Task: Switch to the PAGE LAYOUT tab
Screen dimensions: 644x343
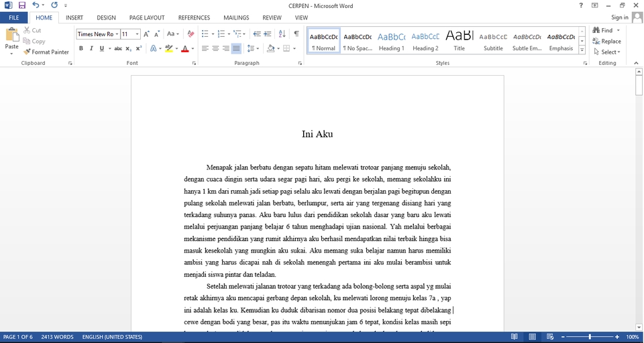Action: click(147, 17)
